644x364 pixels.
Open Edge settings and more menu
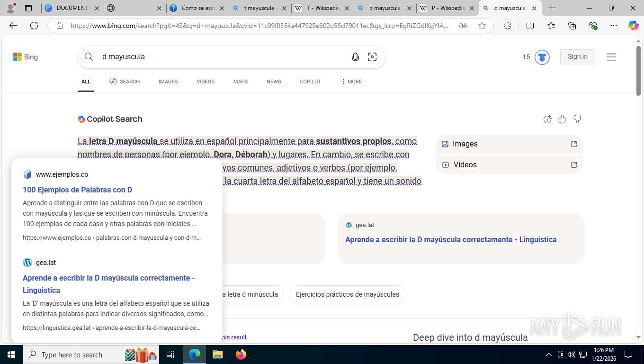coord(614,26)
